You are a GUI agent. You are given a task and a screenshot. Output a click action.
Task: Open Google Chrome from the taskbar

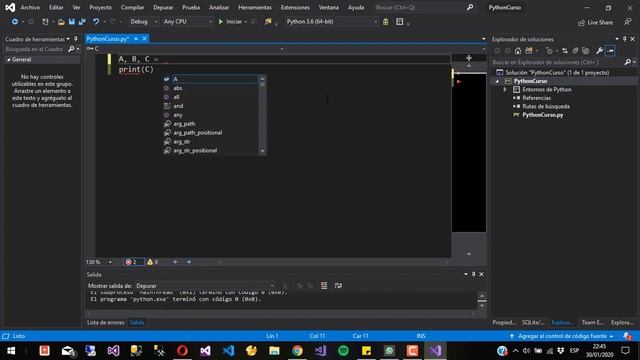pyautogui.click(x=297, y=351)
